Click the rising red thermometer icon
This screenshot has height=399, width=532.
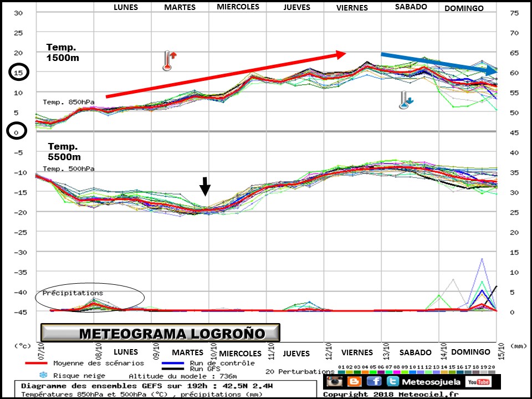[x=168, y=60]
